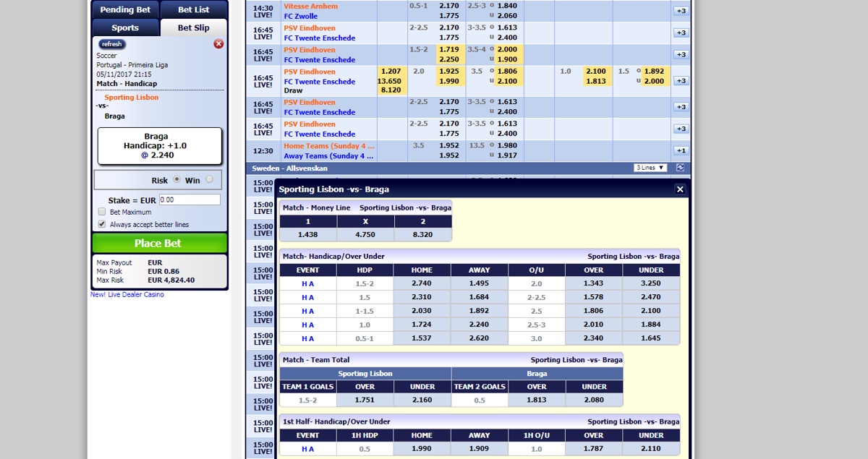Select highlighted handicap odds 2.250
Image resolution: width=868 pixels, height=459 pixels.
click(449, 59)
